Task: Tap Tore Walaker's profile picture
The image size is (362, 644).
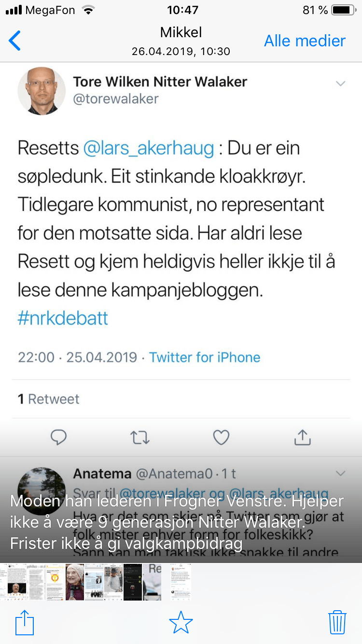Action: tap(42, 91)
